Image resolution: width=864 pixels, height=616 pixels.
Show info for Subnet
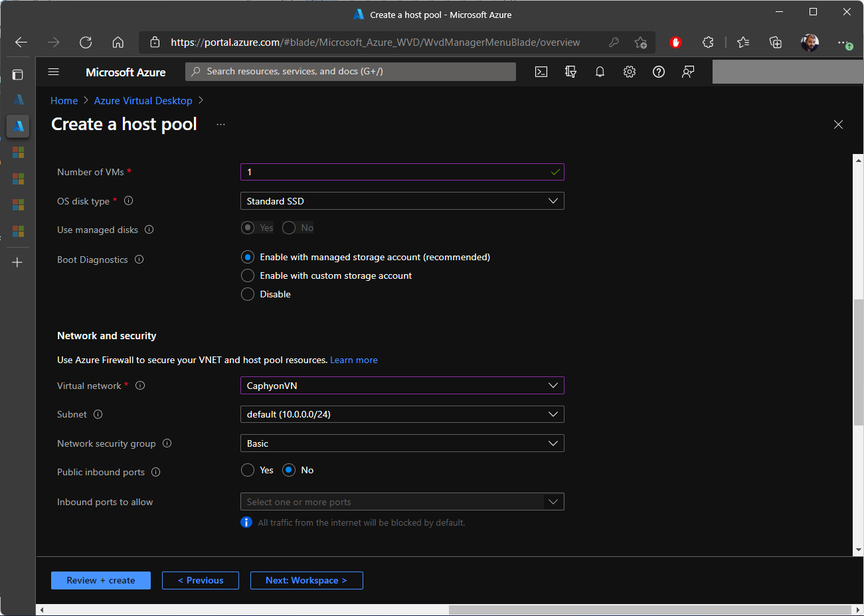[98, 414]
